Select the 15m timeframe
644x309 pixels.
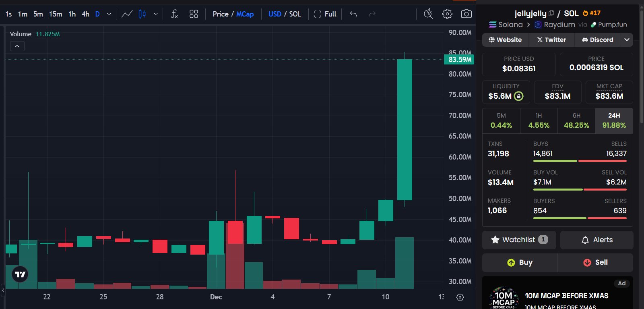pyautogui.click(x=56, y=14)
